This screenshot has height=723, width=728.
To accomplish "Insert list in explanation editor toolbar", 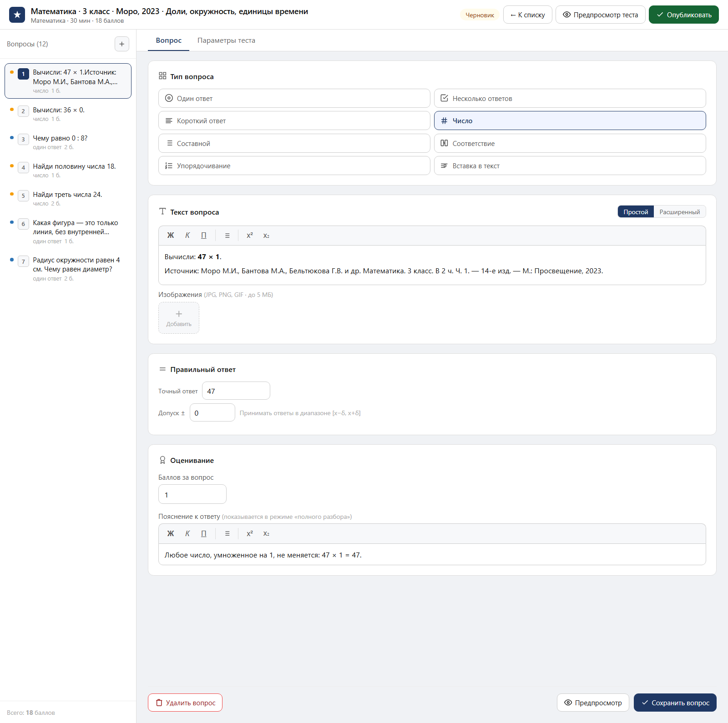I will pos(227,534).
